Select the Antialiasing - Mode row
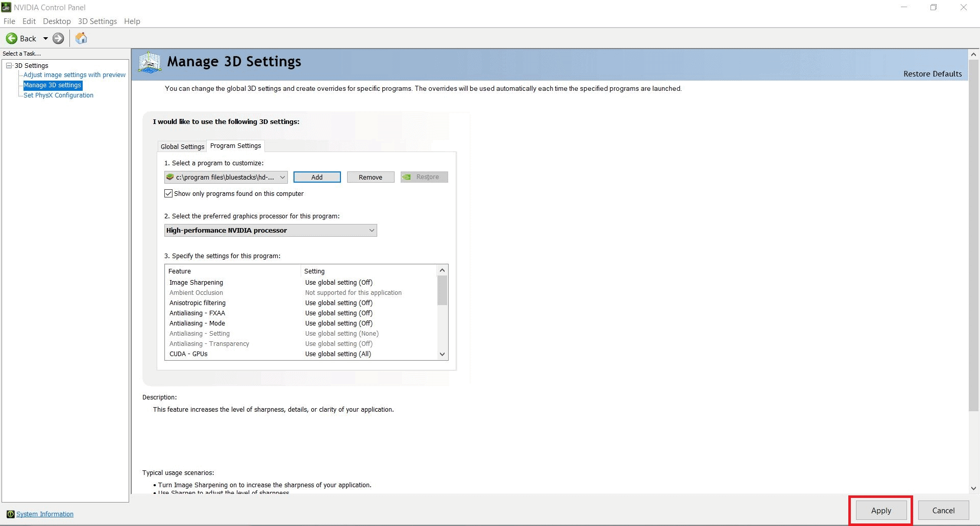This screenshot has width=980, height=526. coord(301,323)
